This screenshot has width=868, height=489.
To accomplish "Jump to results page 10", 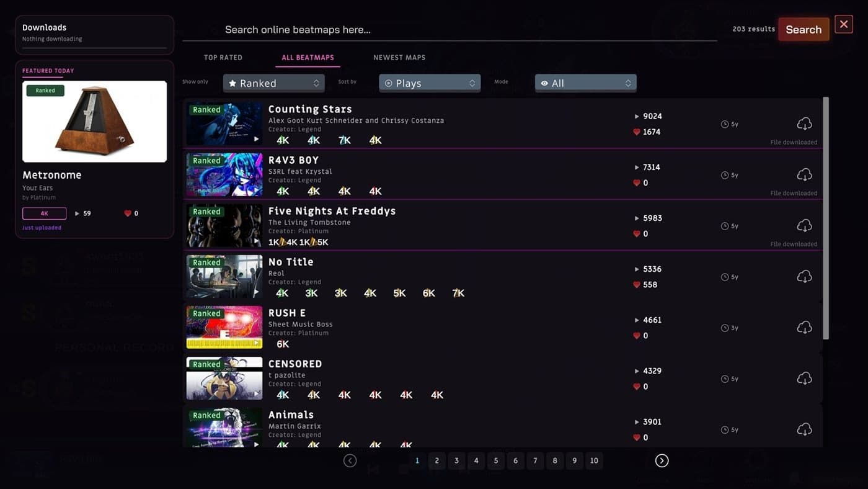I will point(594,460).
